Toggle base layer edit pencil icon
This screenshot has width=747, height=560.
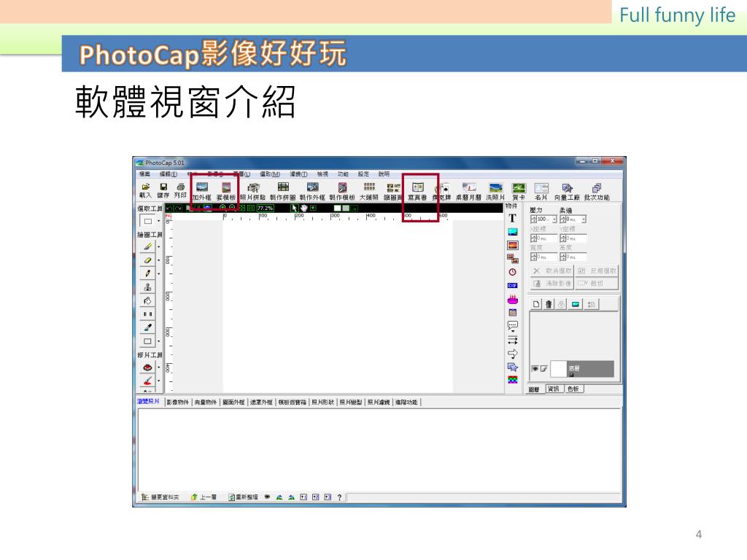pos(543,368)
